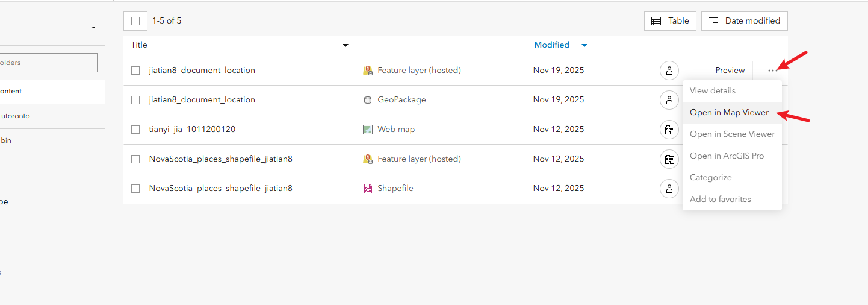Switch to Table view
Screen dimensions: 868x305
click(670, 21)
